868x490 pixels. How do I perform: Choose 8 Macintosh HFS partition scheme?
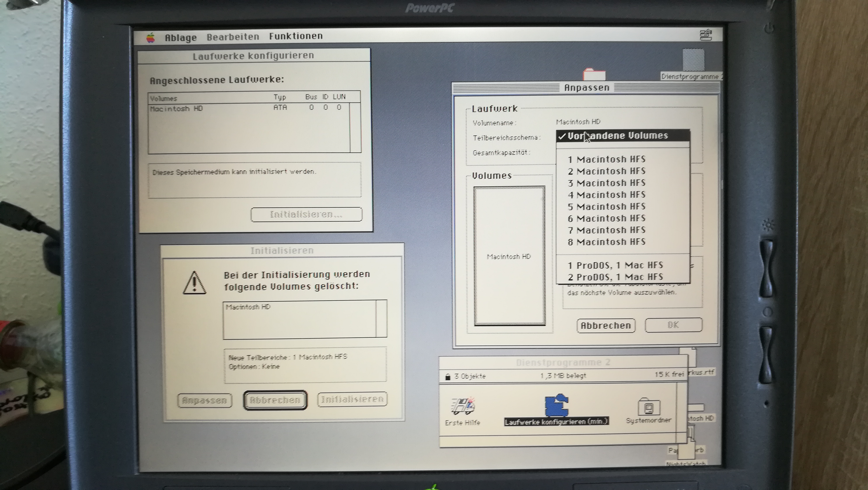pos(607,242)
